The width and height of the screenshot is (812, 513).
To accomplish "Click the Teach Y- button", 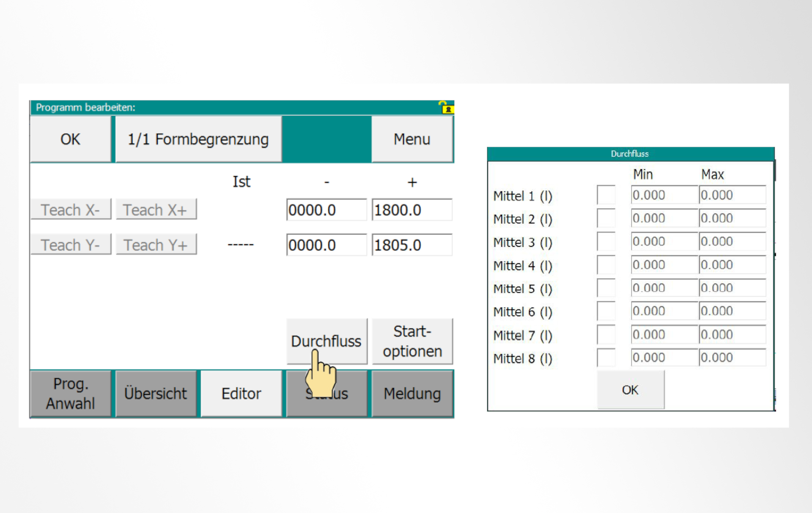I will click(71, 244).
